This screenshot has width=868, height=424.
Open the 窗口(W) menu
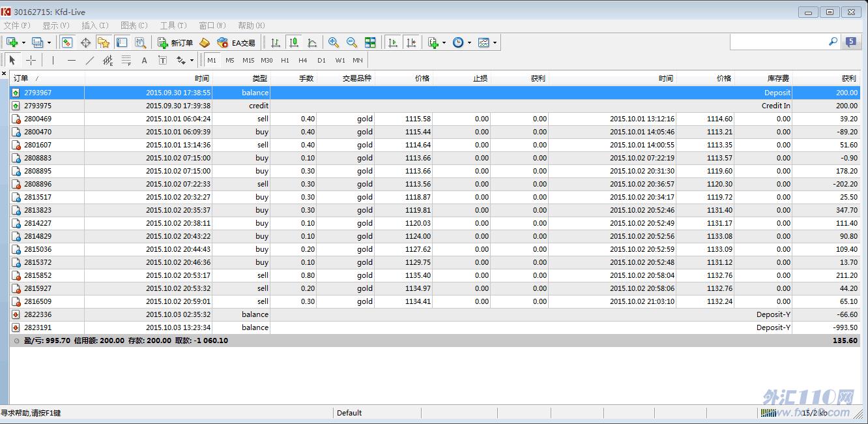point(212,25)
